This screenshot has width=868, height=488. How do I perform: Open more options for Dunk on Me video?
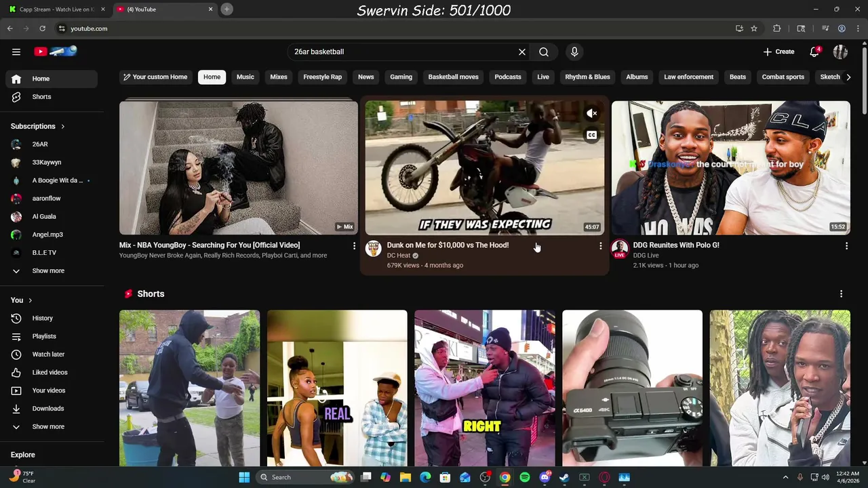[x=600, y=246]
